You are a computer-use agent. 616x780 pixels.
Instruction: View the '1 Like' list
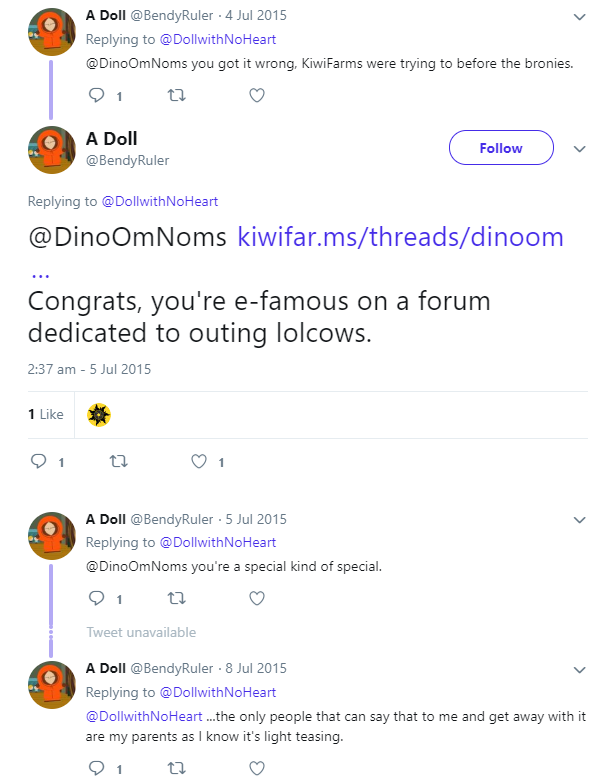pos(46,414)
